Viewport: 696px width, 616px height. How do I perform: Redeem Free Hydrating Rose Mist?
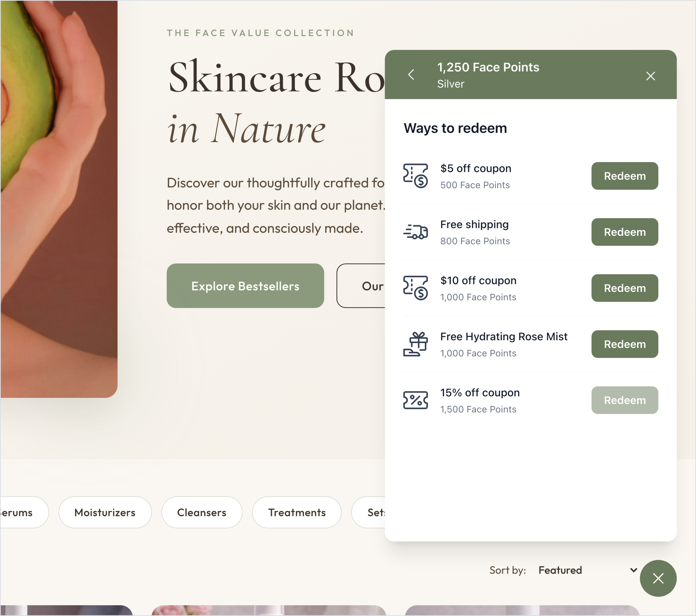pyautogui.click(x=624, y=344)
